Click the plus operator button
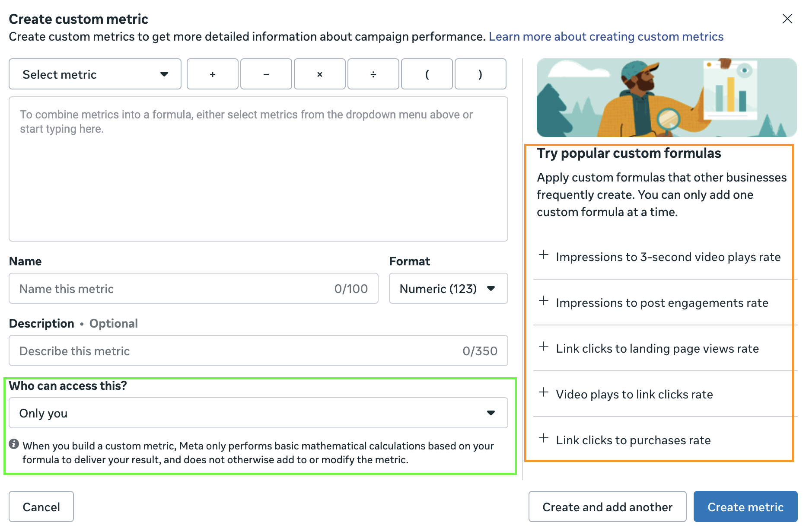 (x=212, y=74)
